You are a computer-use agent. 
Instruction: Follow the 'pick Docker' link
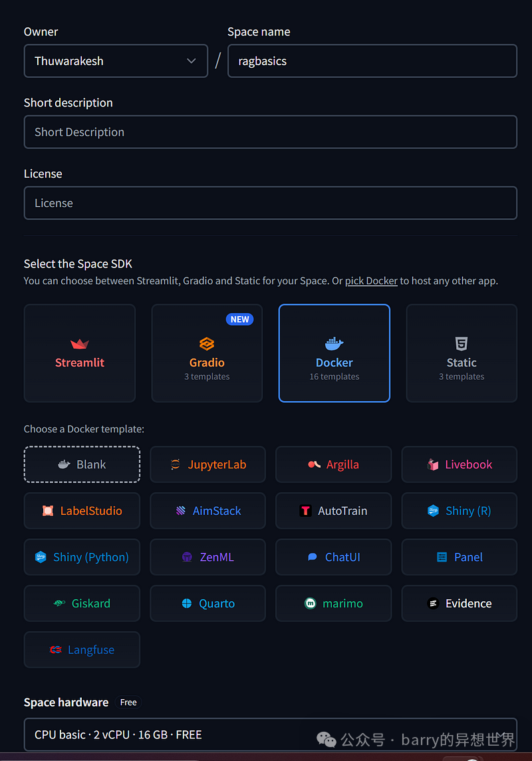point(371,281)
